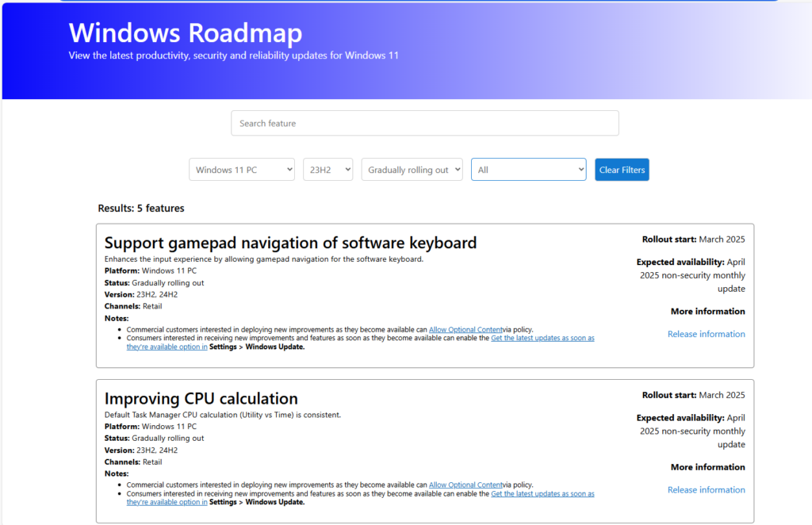This screenshot has height=525, width=812.
Task: Click the Results: 5 features label
Action: (x=142, y=208)
